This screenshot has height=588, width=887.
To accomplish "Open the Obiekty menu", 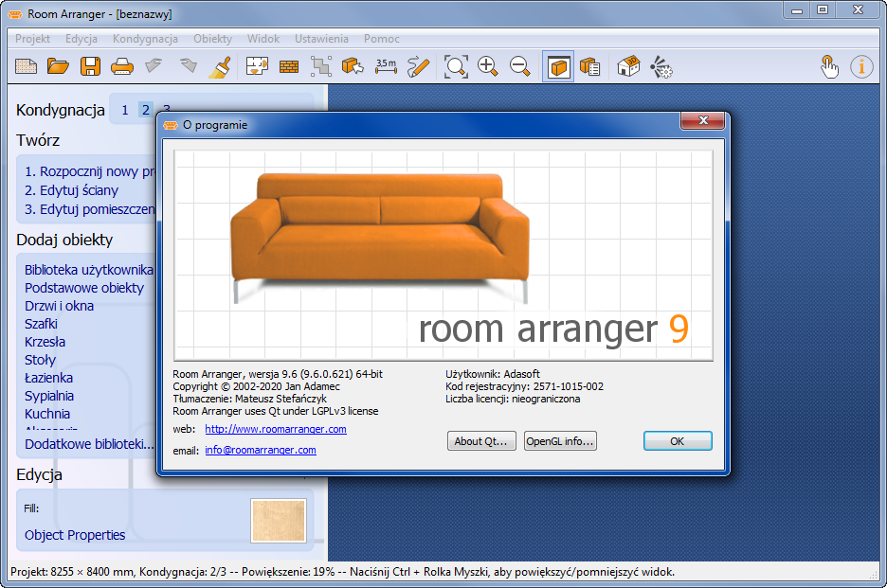I will click(212, 39).
